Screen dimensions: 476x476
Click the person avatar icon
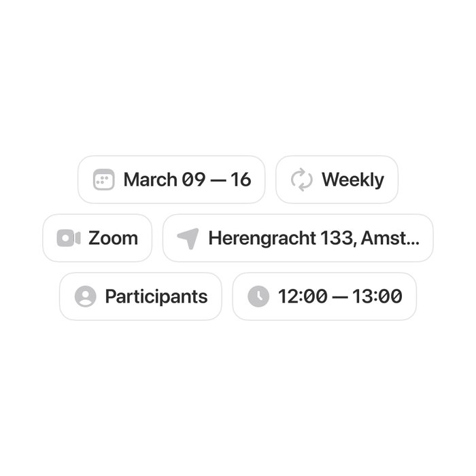pyautogui.click(x=85, y=296)
